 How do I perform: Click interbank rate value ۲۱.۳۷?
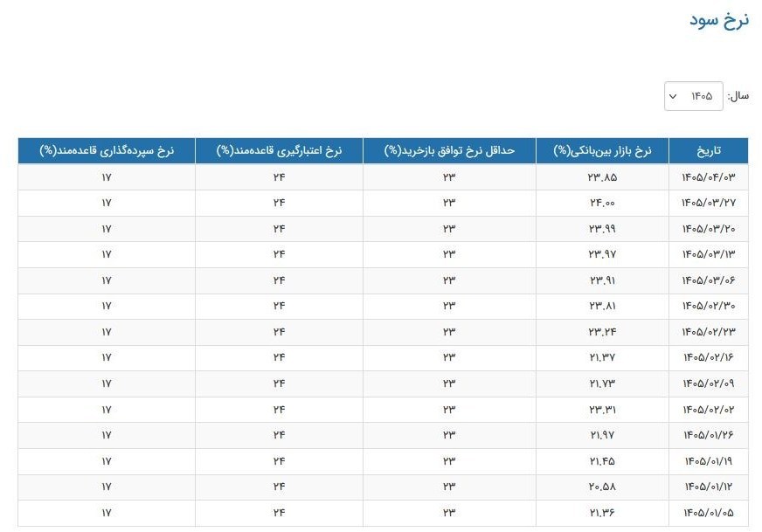(x=602, y=357)
